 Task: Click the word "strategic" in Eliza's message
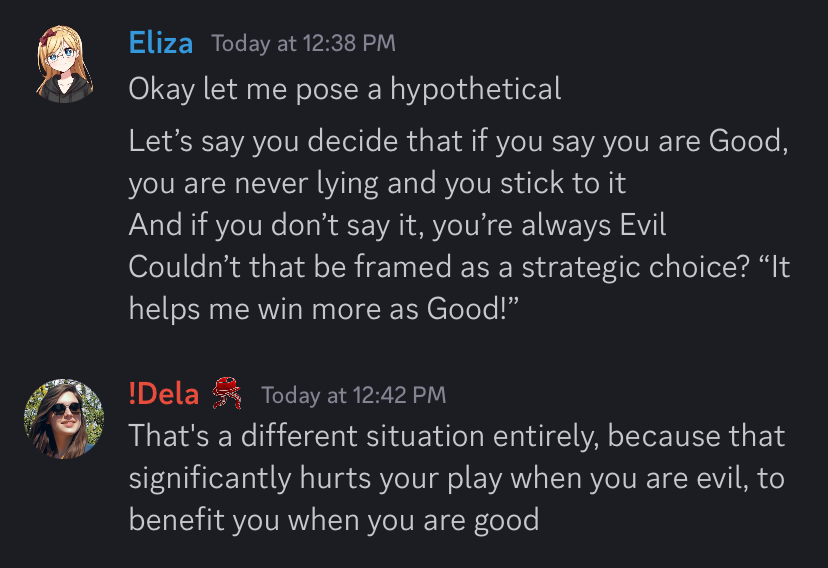pos(580,268)
